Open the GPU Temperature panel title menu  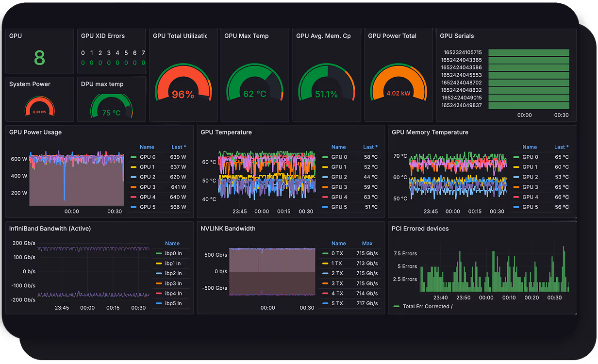pyautogui.click(x=226, y=132)
